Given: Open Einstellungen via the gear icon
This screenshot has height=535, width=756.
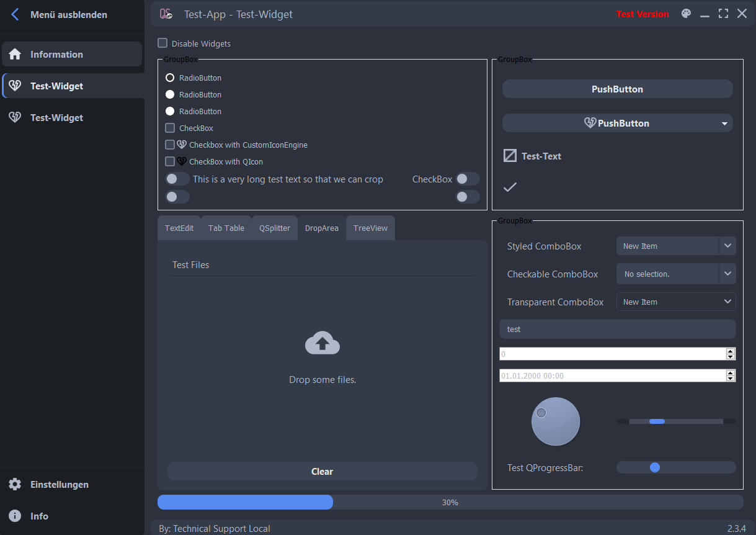Looking at the screenshot, I should click(x=16, y=484).
